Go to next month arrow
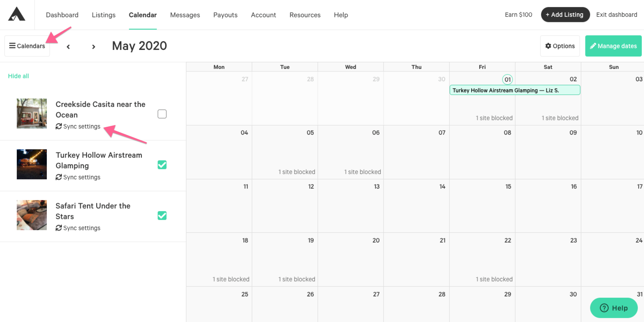644x322 pixels. point(93,46)
